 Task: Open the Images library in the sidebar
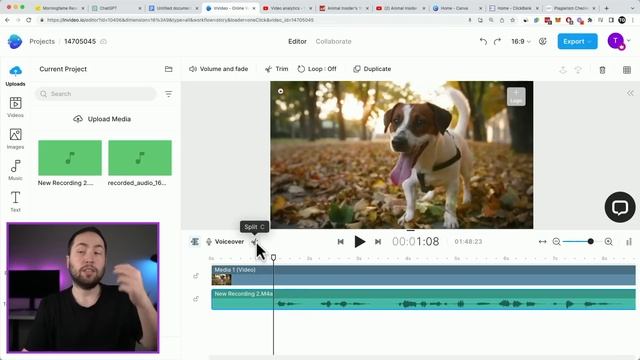[x=16, y=139]
